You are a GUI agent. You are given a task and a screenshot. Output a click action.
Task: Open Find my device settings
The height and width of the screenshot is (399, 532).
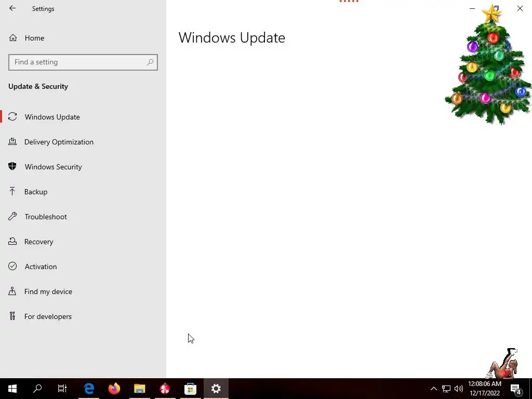(x=83, y=291)
